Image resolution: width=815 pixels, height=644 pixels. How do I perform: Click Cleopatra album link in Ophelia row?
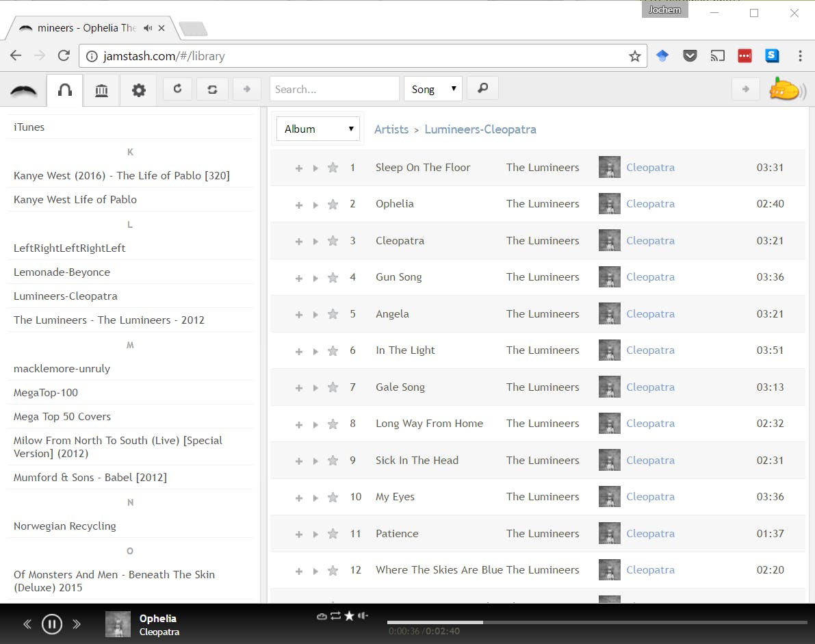(650, 204)
